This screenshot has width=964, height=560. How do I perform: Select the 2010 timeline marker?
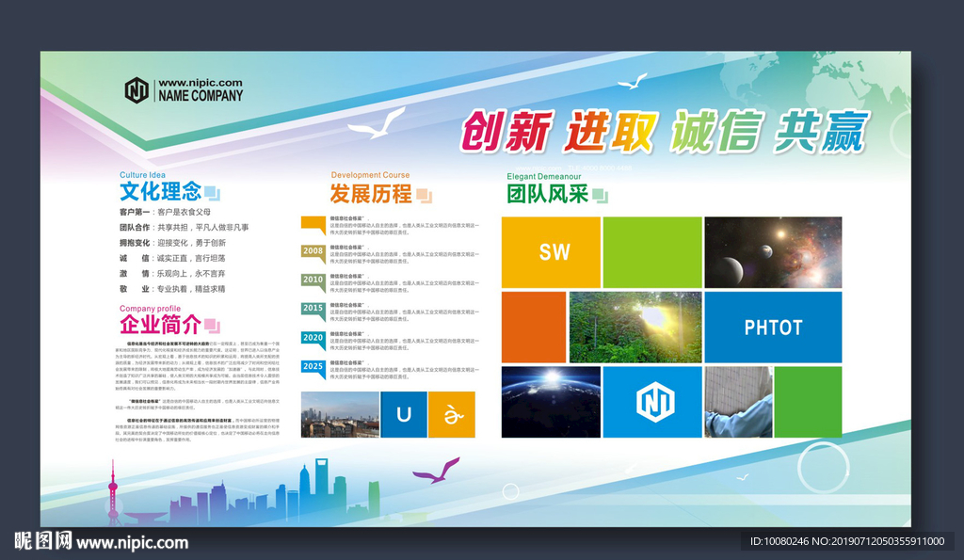(313, 282)
